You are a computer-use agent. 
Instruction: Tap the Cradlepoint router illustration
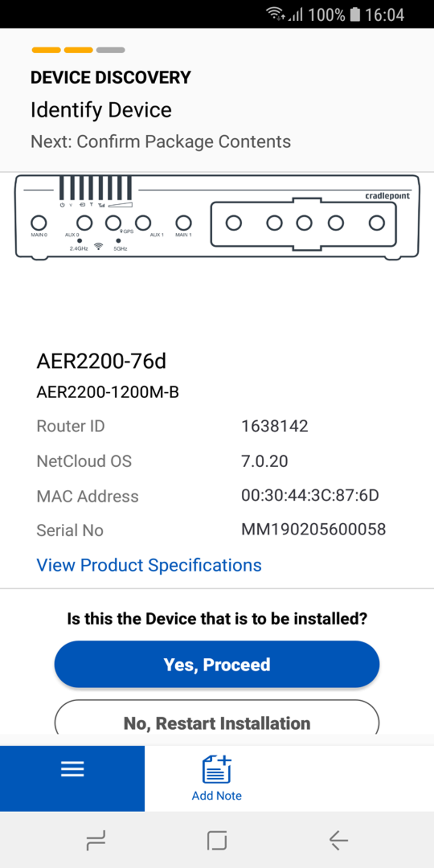click(x=217, y=217)
